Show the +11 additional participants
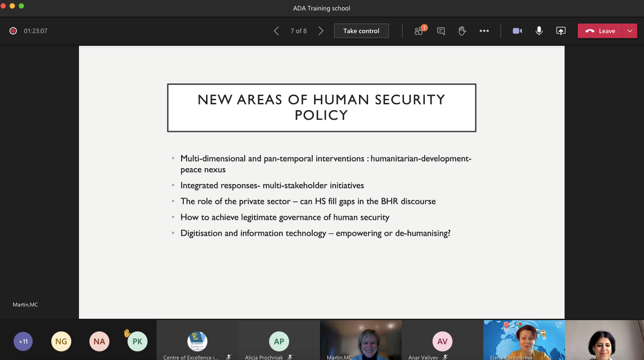The width and height of the screenshot is (644, 360). click(x=23, y=341)
